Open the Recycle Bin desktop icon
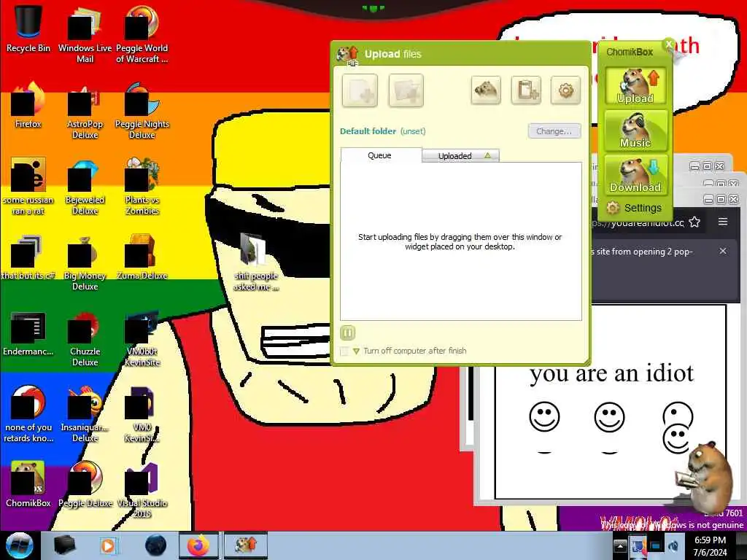747x560 pixels. tap(28, 28)
